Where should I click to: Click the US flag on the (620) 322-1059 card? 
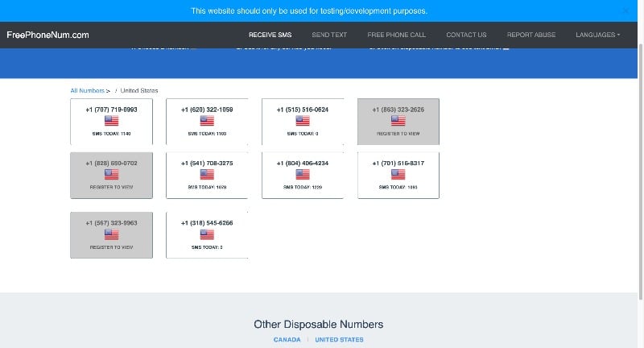tap(207, 121)
